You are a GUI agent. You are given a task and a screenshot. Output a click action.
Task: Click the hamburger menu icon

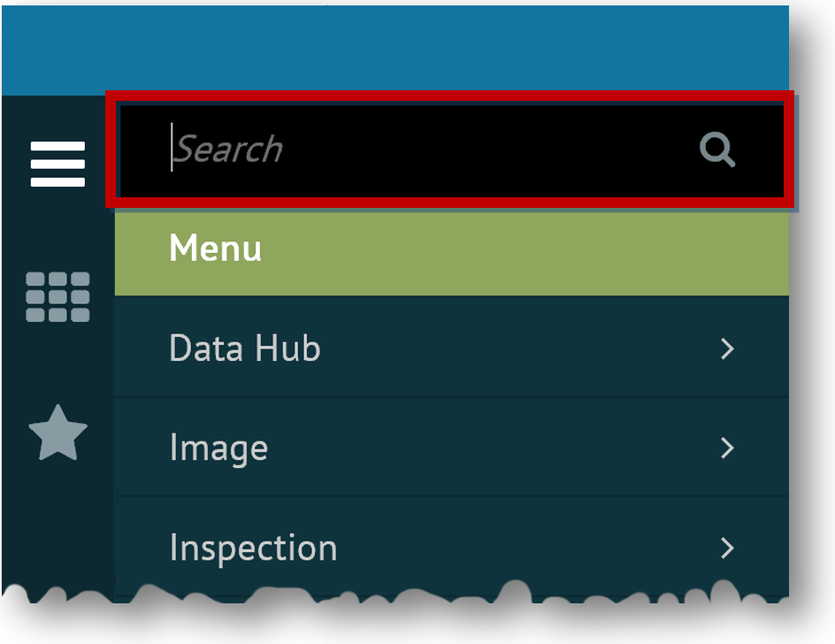coord(57,164)
